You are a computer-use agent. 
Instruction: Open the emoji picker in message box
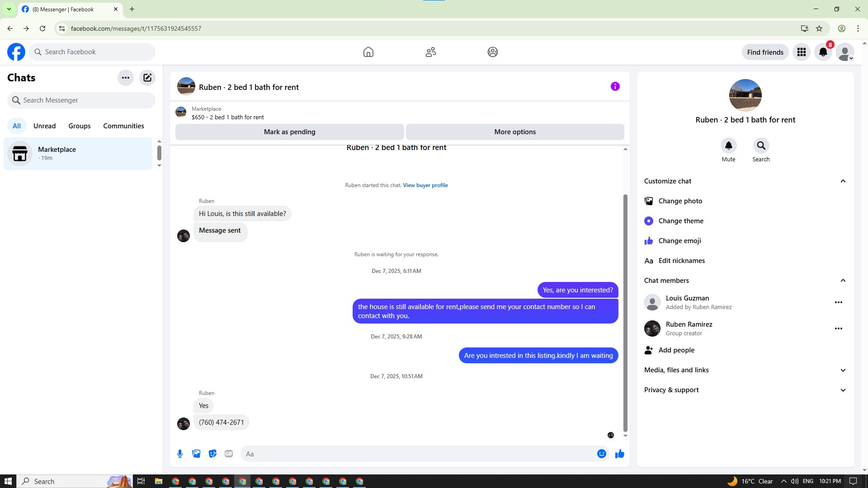(601, 454)
